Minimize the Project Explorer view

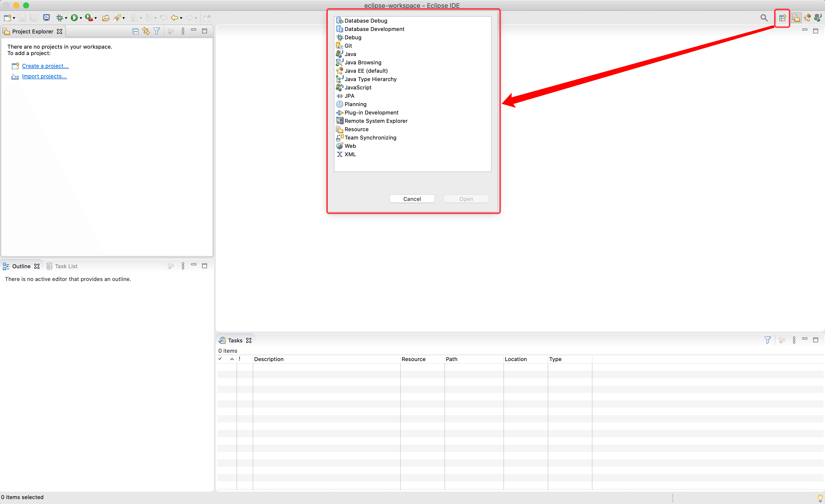(193, 30)
